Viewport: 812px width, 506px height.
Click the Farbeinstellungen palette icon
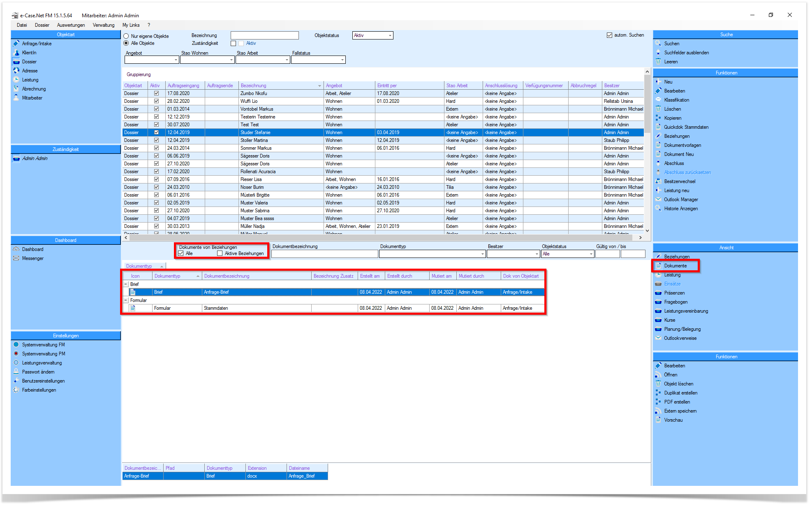(x=16, y=390)
